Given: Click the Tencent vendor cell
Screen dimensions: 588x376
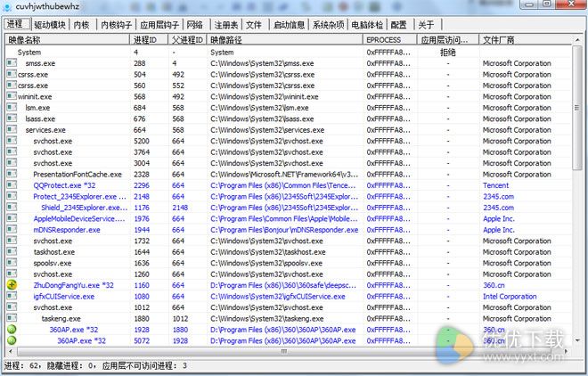Looking at the screenshot, I should click(x=495, y=185).
